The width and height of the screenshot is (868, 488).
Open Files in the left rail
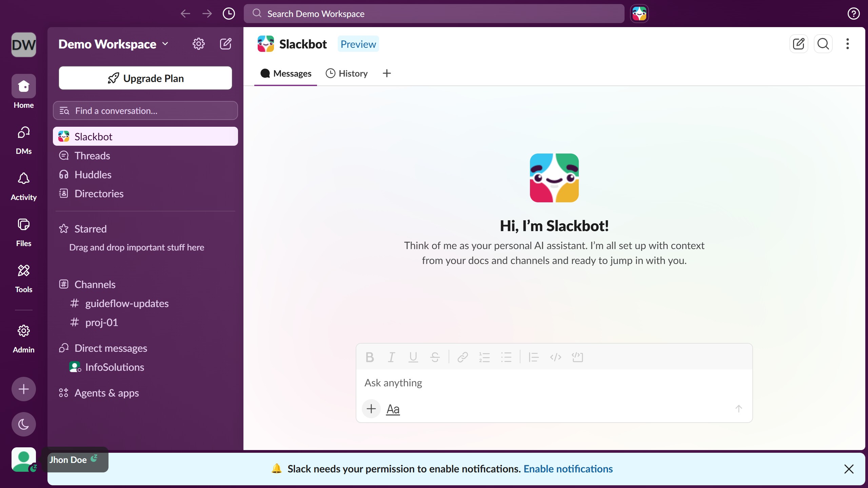click(x=24, y=232)
